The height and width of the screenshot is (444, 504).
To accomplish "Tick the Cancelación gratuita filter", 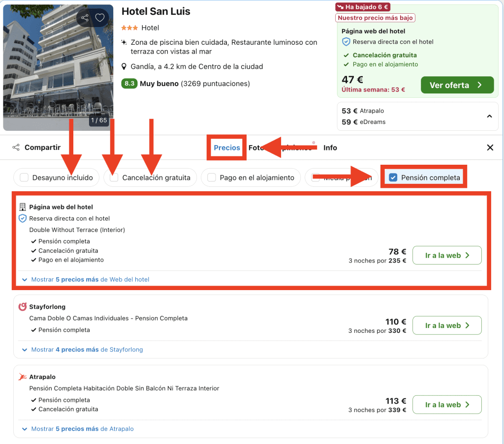I will [x=114, y=178].
